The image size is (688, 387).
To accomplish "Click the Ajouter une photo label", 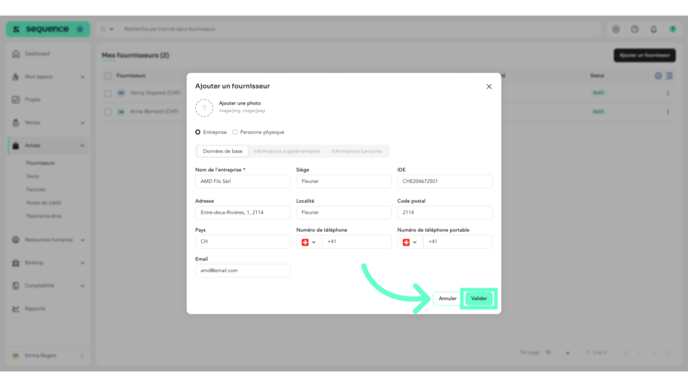I will click(240, 103).
